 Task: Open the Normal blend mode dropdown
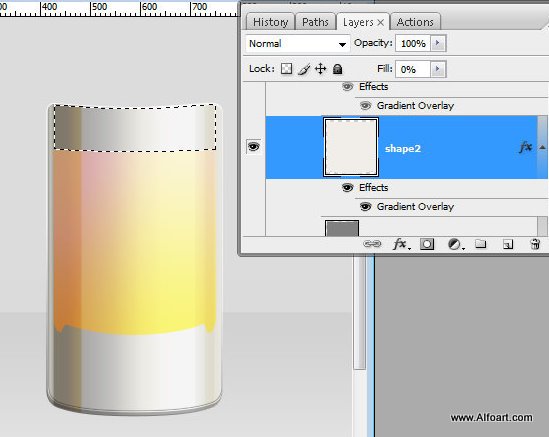298,43
